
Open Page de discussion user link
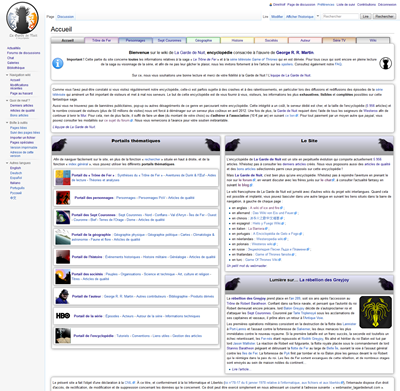coord(301,5)
